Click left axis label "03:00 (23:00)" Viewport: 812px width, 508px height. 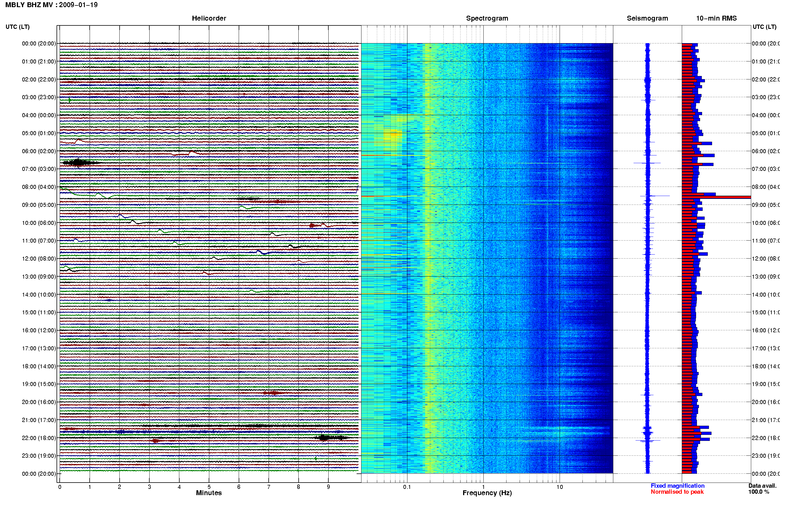pyautogui.click(x=39, y=97)
